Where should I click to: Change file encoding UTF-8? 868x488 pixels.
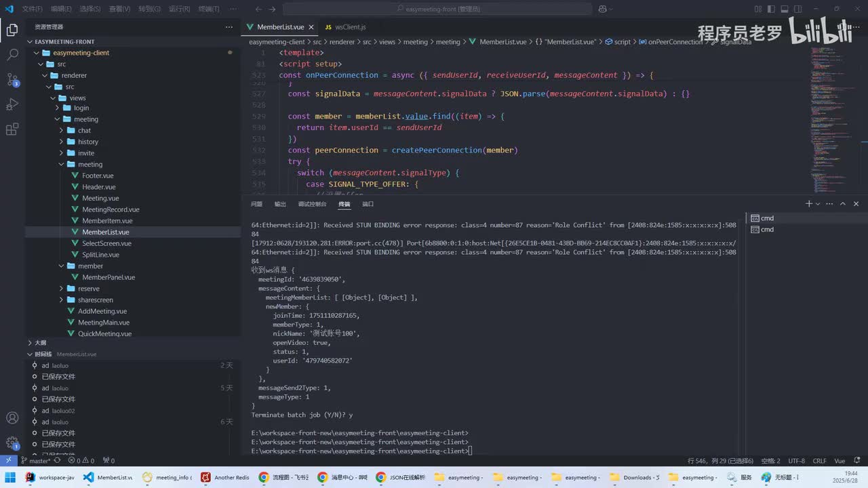pyautogui.click(x=797, y=461)
